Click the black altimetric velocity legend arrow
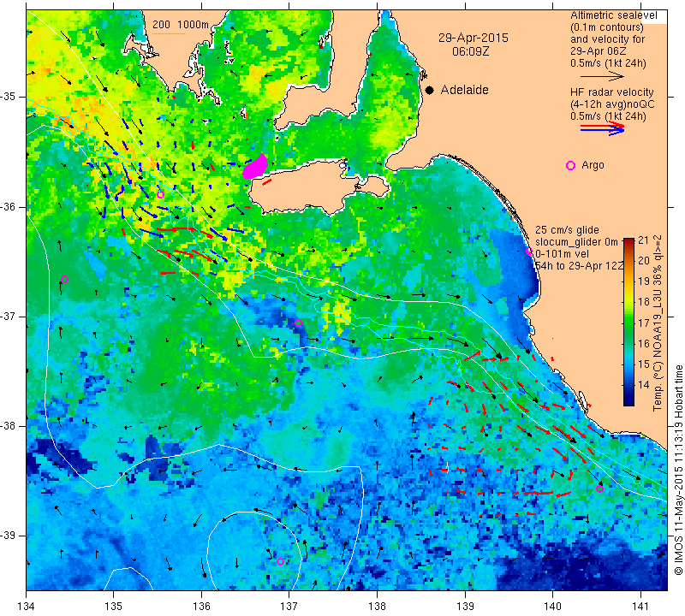Screen dimensions: 685x616 (602, 76)
